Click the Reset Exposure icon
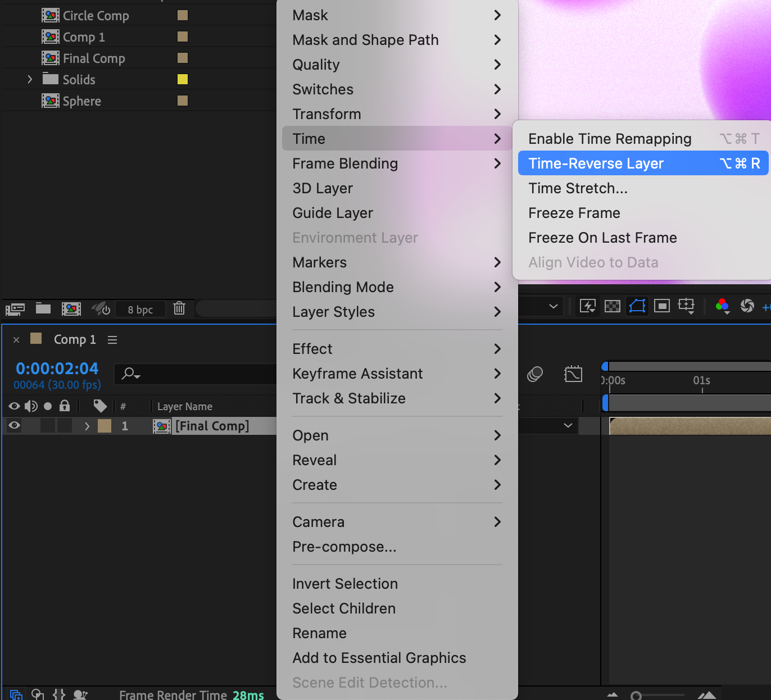This screenshot has width=771, height=700. click(x=747, y=306)
